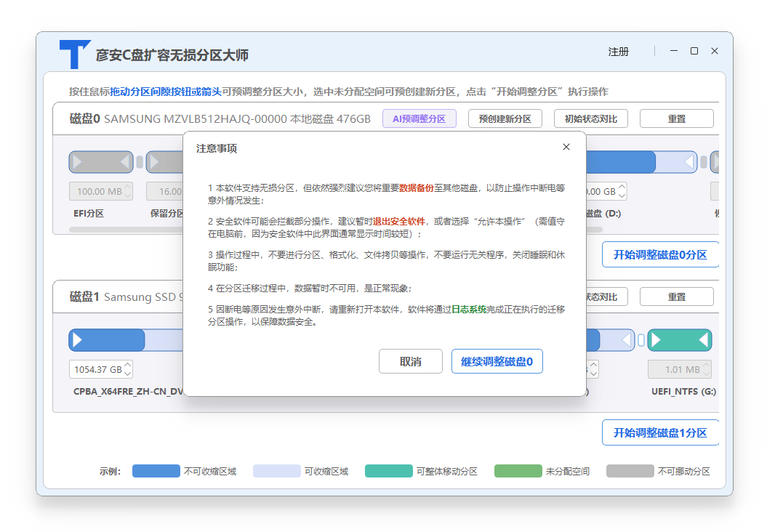Click AI预调整分区 button for disk 0
Image resolution: width=767 pixels, height=532 pixels.
point(419,118)
